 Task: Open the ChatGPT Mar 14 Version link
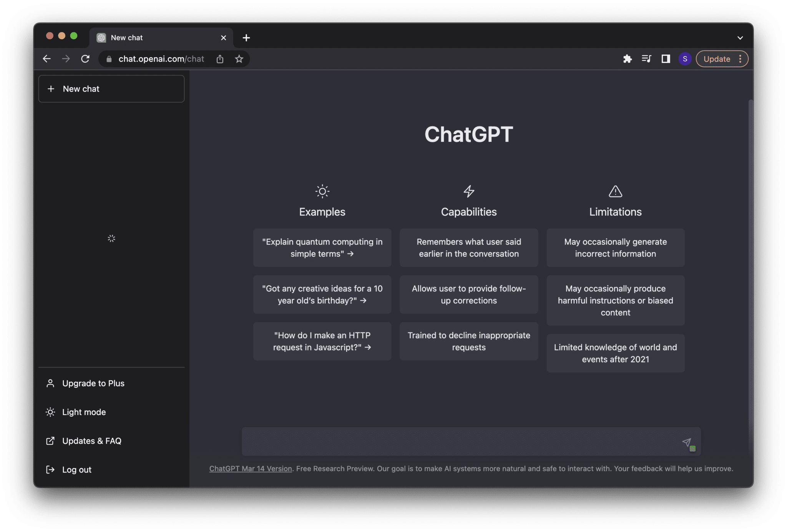click(x=251, y=469)
